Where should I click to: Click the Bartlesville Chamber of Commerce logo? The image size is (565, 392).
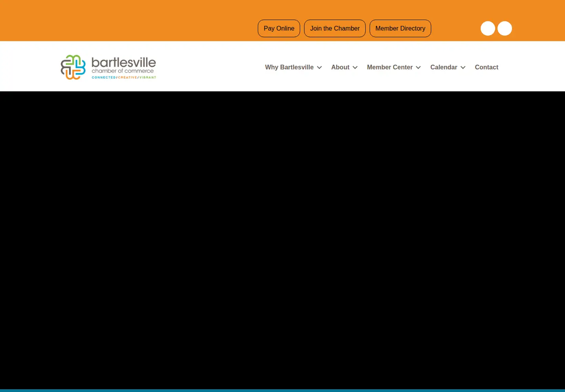pos(108,67)
